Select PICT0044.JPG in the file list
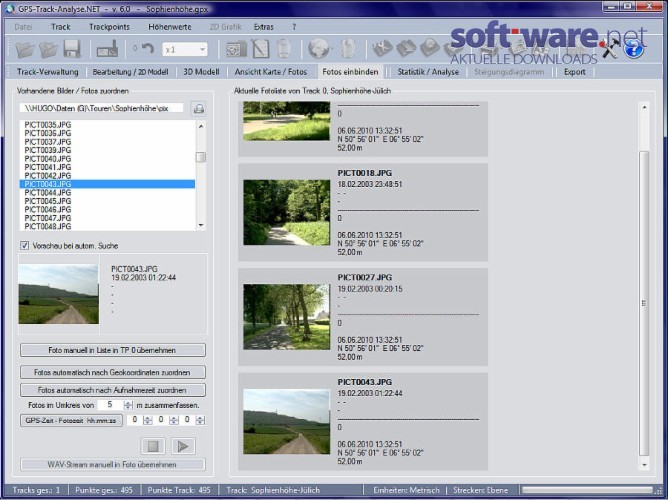Image resolution: width=668 pixels, height=500 pixels. point(107,193)
